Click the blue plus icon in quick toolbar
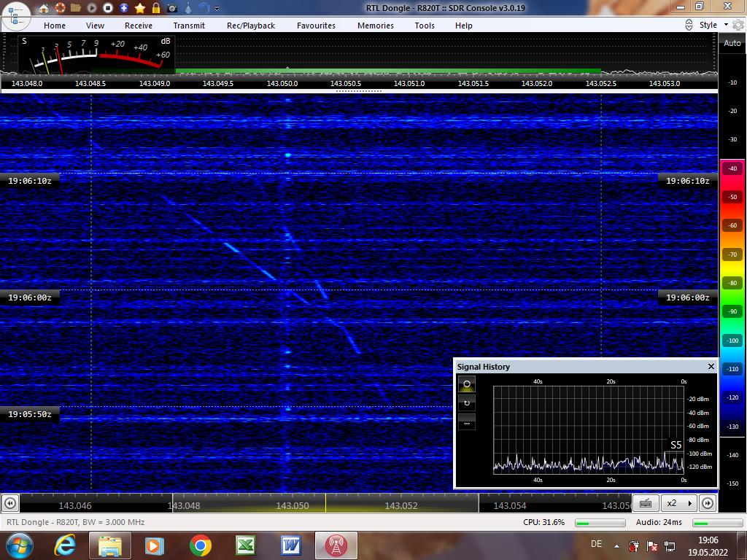Screen dimensions: 747x560 pos(124,8)
